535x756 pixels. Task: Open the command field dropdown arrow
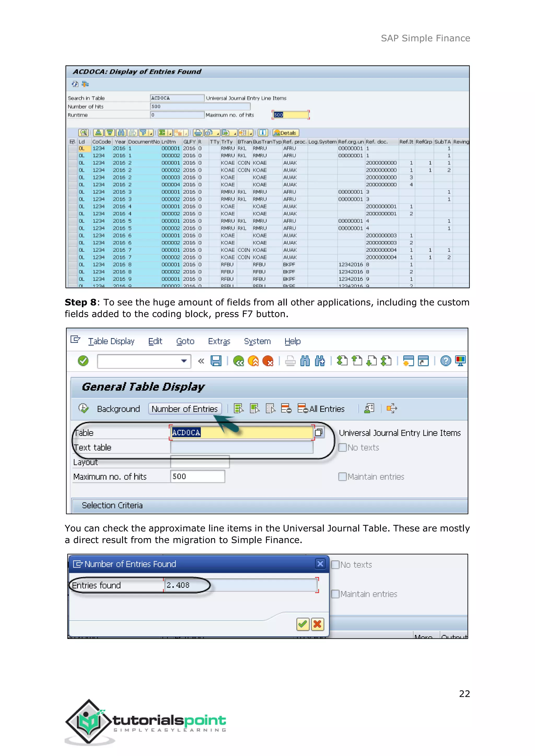(x=184, y=361)
